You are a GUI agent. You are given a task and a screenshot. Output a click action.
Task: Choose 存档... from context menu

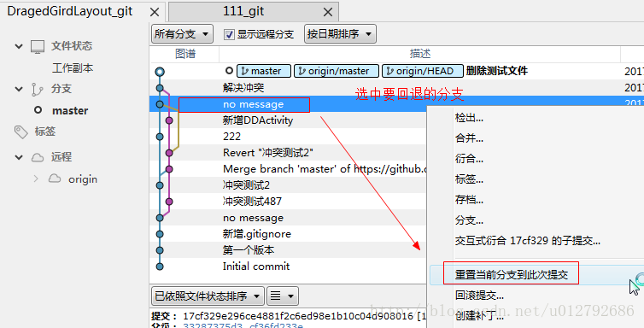pos(469,200)
